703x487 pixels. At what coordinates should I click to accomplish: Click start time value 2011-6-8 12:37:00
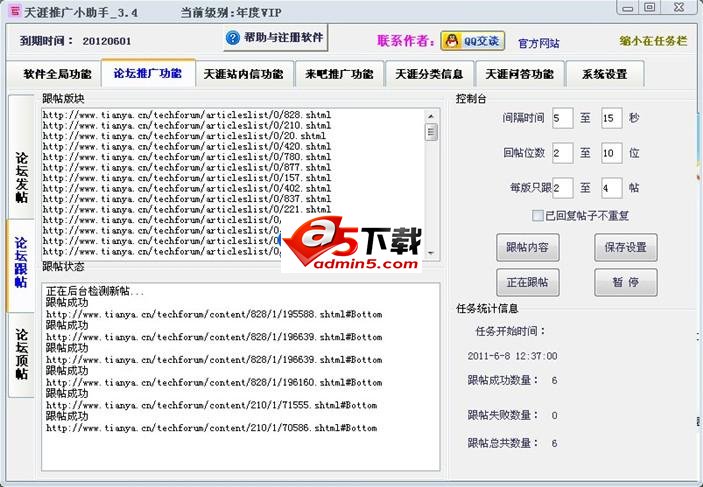click(512, 356)
